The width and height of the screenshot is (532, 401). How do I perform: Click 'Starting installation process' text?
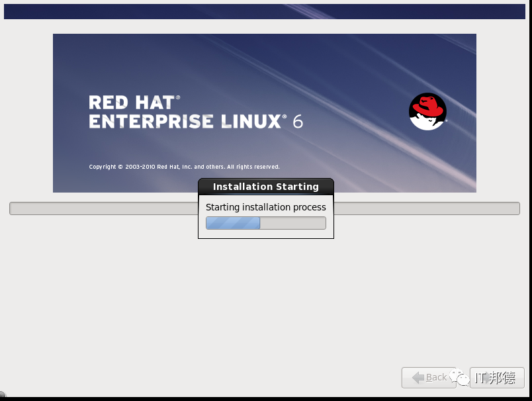point(265,207)
